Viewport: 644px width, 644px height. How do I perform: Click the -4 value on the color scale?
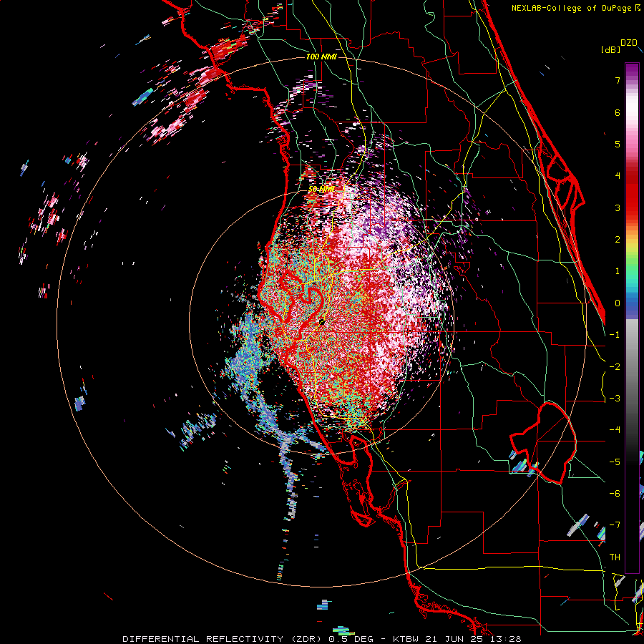tap(615, 430)
